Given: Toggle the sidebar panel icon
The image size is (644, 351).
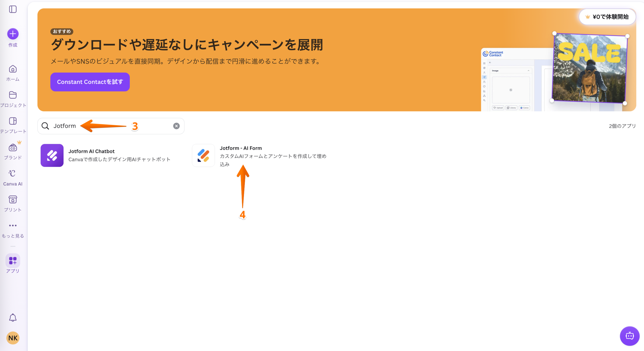Looking at the screenshot, I should pos(13,9).
